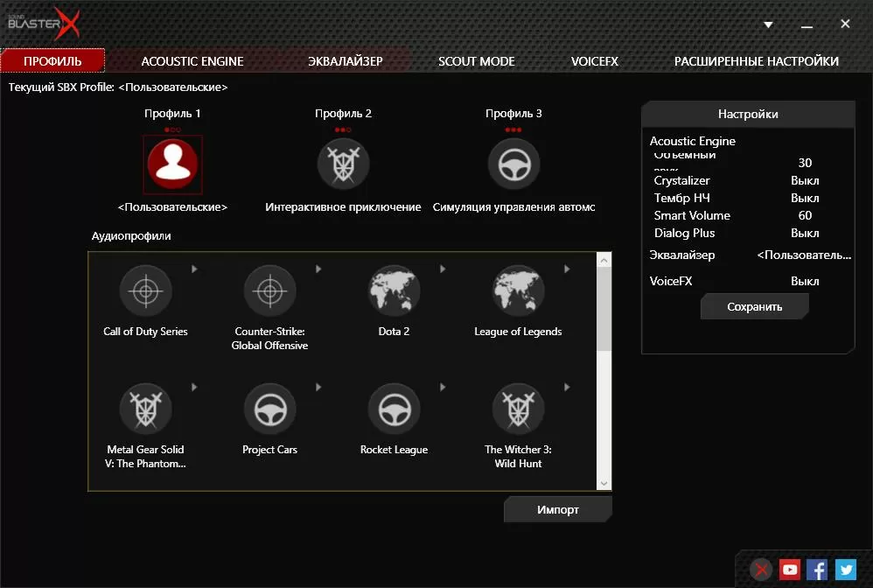The image size is (873, 588).
Task: Open the YouTube social link icon
Action: tap(790, 570)
